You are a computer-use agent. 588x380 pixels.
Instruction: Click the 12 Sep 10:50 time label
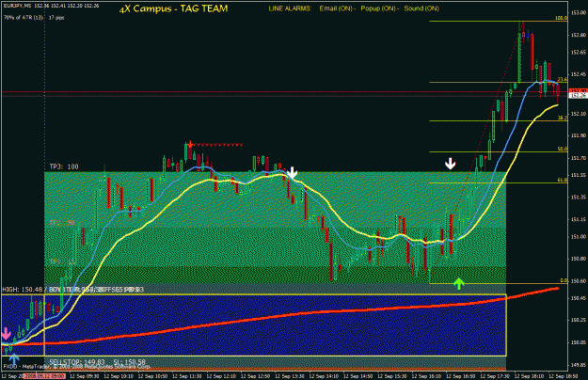(153, 376)
